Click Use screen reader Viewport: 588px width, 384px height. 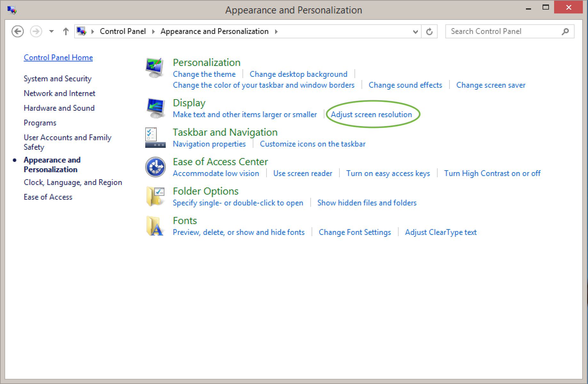click(x=303, y=173)
